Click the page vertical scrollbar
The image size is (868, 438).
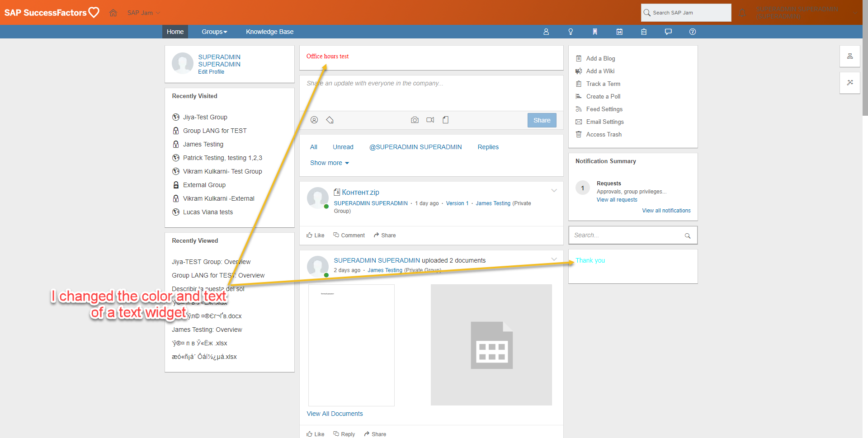(865, 58)
